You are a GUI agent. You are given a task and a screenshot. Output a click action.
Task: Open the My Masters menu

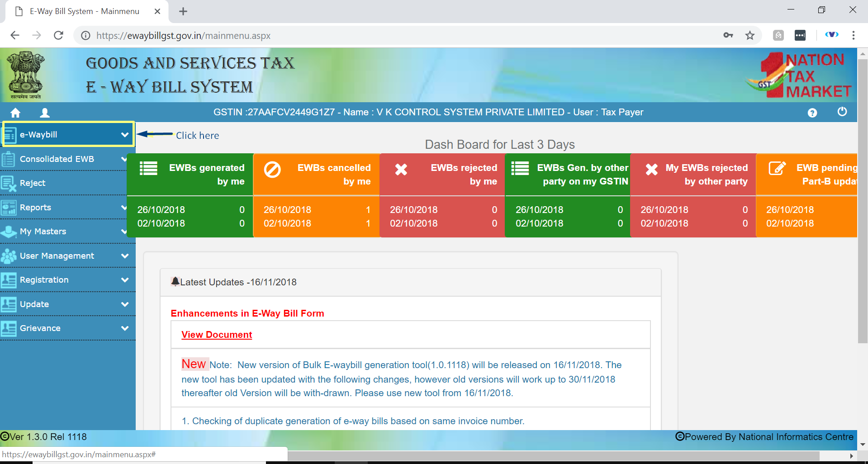click(x=43, y=232)
